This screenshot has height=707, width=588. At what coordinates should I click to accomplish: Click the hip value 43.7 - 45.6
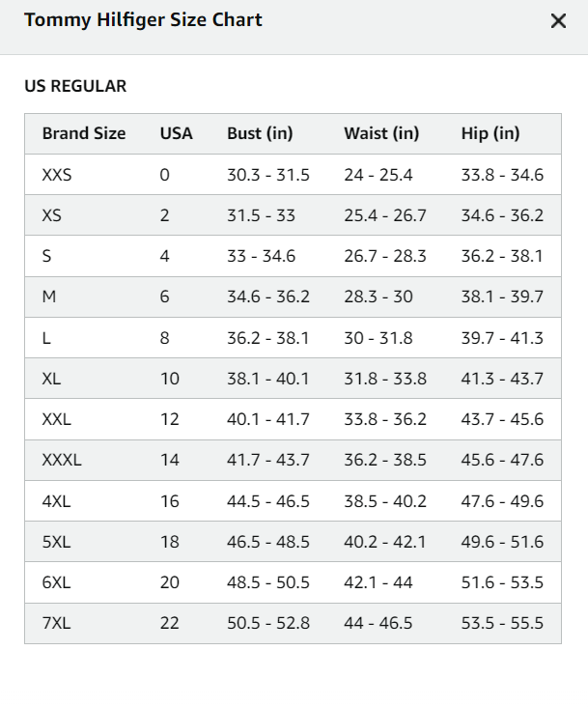pyautogui.click(x=502, y=419)
